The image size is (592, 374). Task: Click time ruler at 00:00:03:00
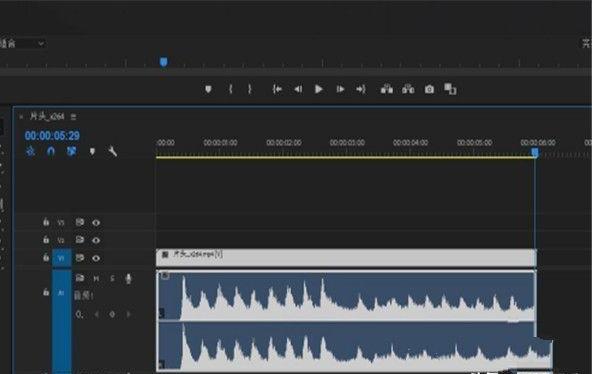point(347,143)
